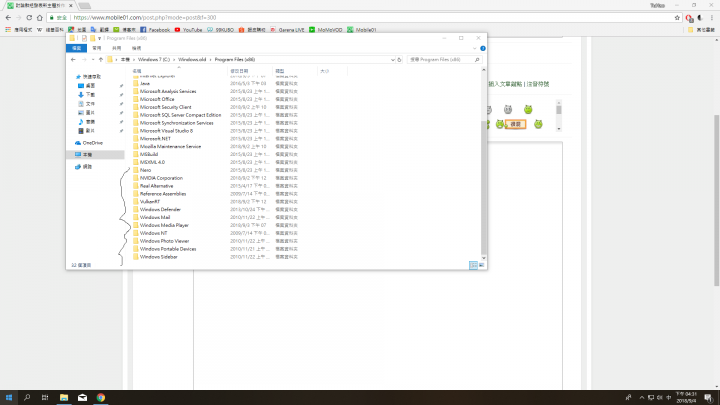Select 本機 (This PC) in the navigation pane
Viewport: 720px width, 405px height.
[84, 155]
